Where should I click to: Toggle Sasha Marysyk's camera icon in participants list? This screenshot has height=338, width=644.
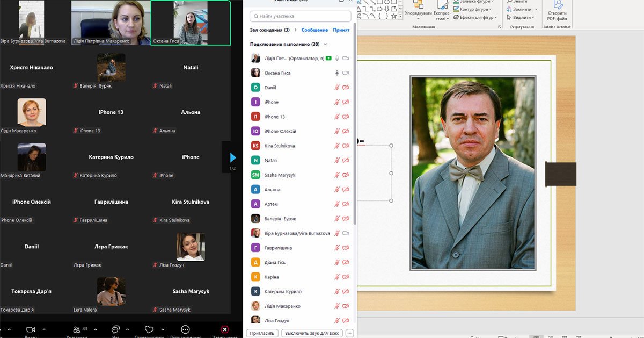click(346, 175)
